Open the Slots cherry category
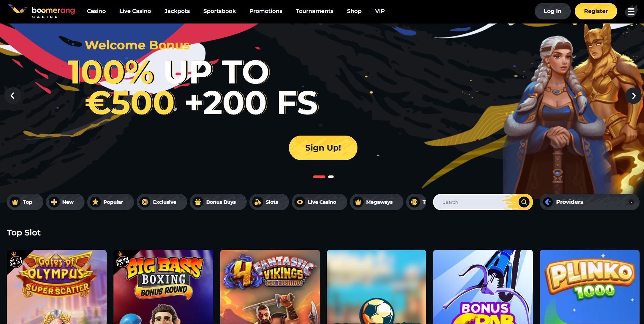Image resolution: width=644 pixels, height=324 pixels. coord(269,202)
